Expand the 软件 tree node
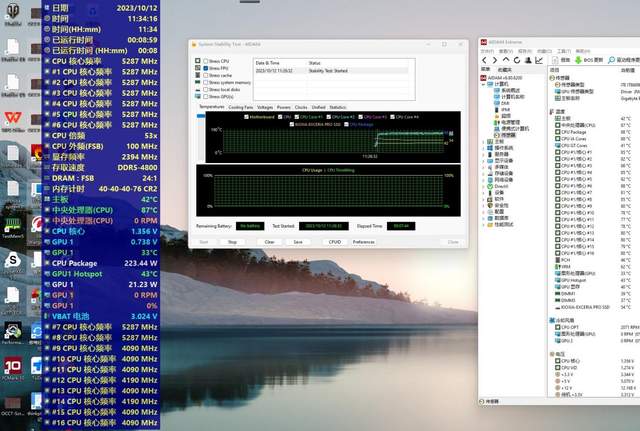640x431 pixels. (484, 199)
